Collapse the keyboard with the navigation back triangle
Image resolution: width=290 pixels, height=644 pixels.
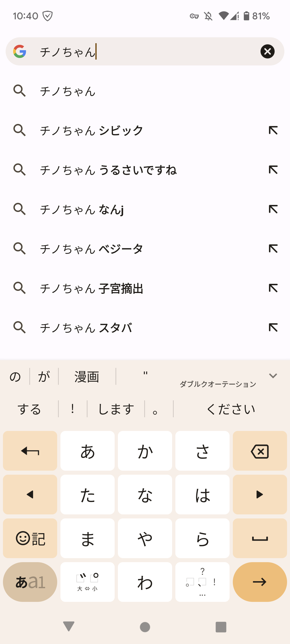tap(69, 627)
